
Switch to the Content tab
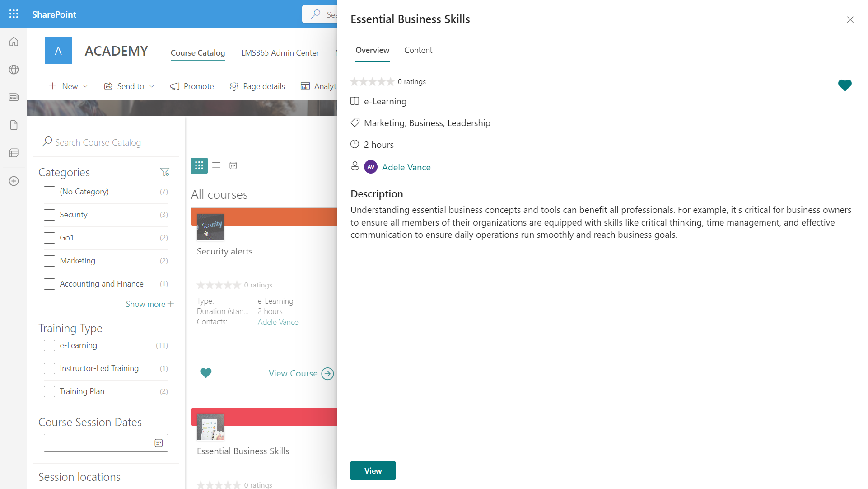pos(418,50)
